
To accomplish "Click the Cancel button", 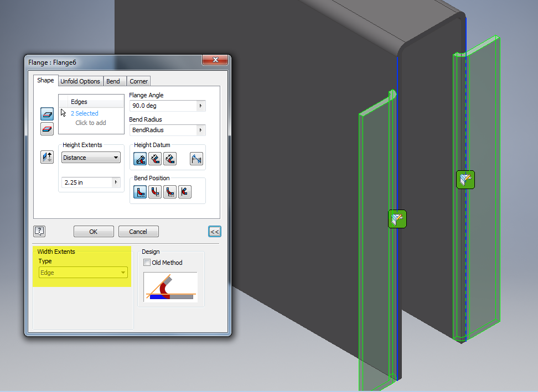I will point(138,232).
